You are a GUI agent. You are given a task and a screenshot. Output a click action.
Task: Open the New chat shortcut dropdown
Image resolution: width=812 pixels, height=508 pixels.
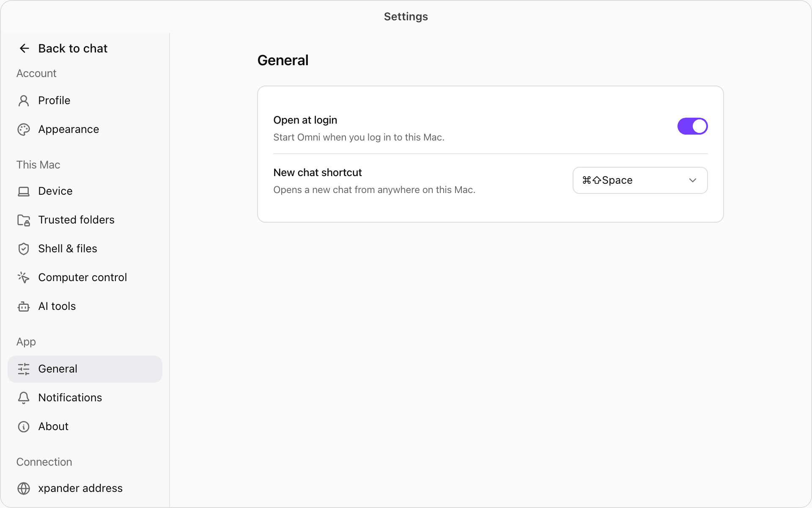click(640, 180)
